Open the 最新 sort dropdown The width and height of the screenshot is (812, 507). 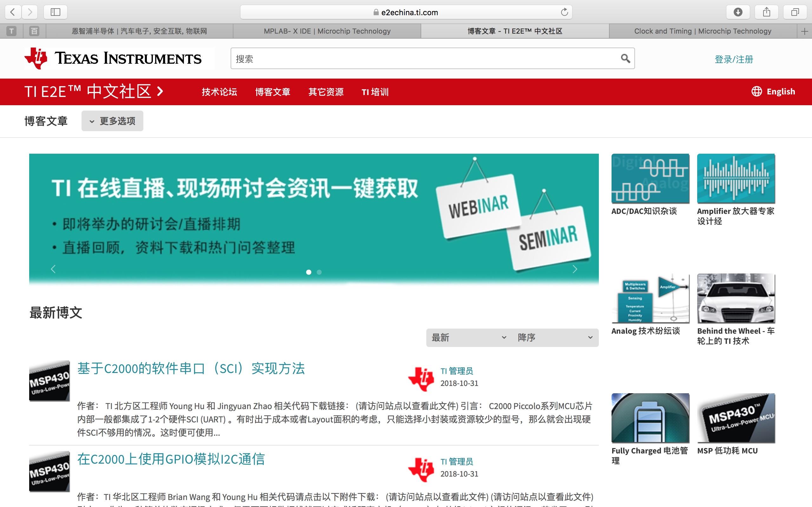click(468, 338)
